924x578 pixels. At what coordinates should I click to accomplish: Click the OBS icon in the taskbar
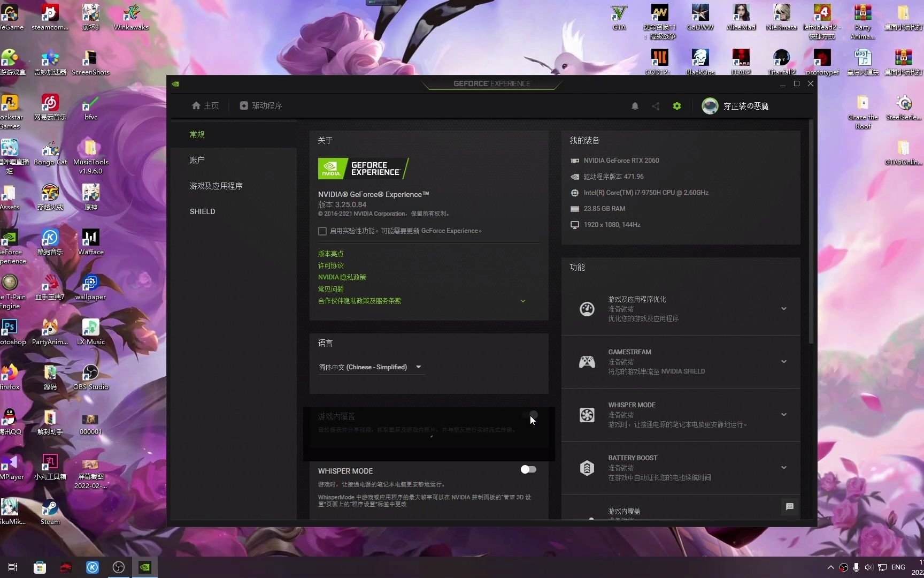point(119,567)
